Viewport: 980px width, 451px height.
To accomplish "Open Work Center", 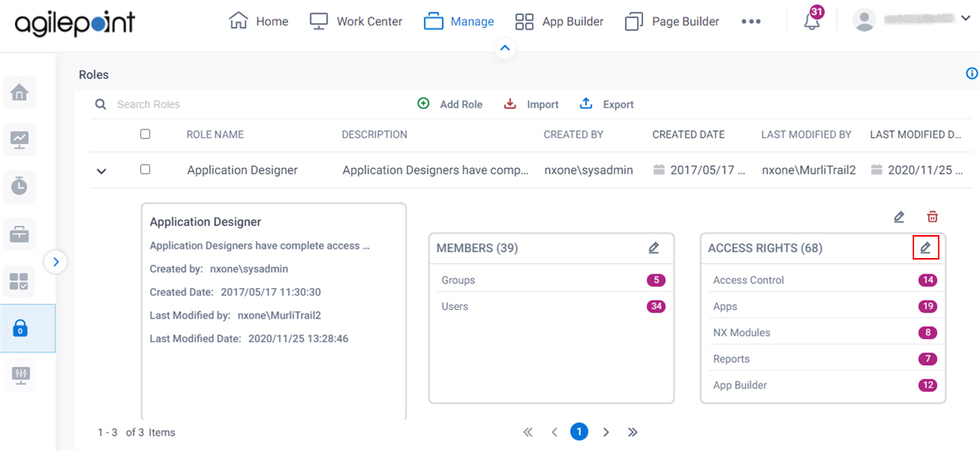I will (356, 21).
